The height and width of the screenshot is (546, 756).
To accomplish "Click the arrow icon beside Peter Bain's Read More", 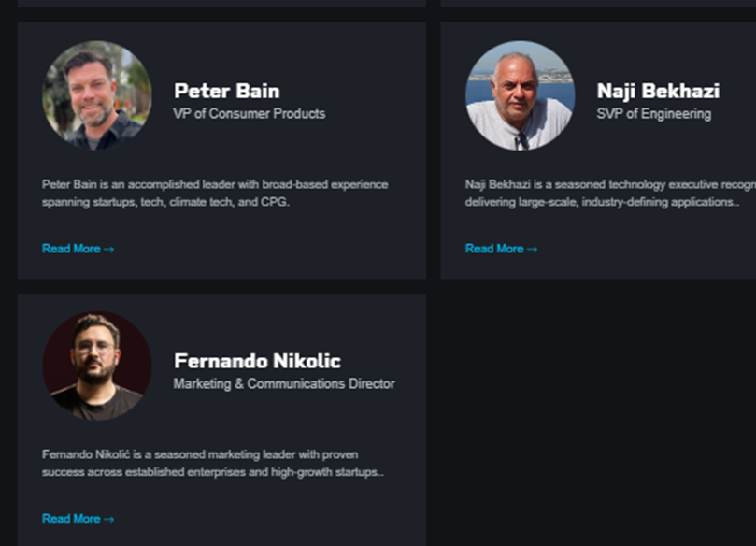I will (109, 250).
